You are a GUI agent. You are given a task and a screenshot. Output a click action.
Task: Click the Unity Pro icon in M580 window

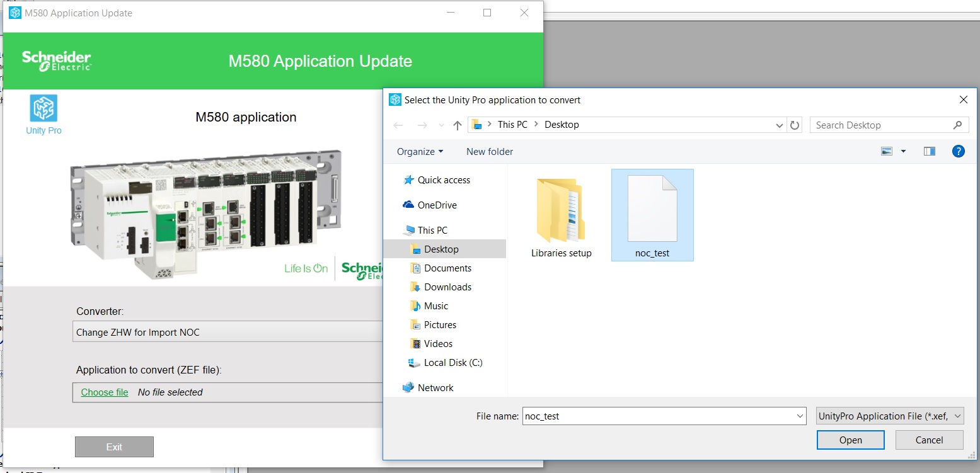[43, 108]
